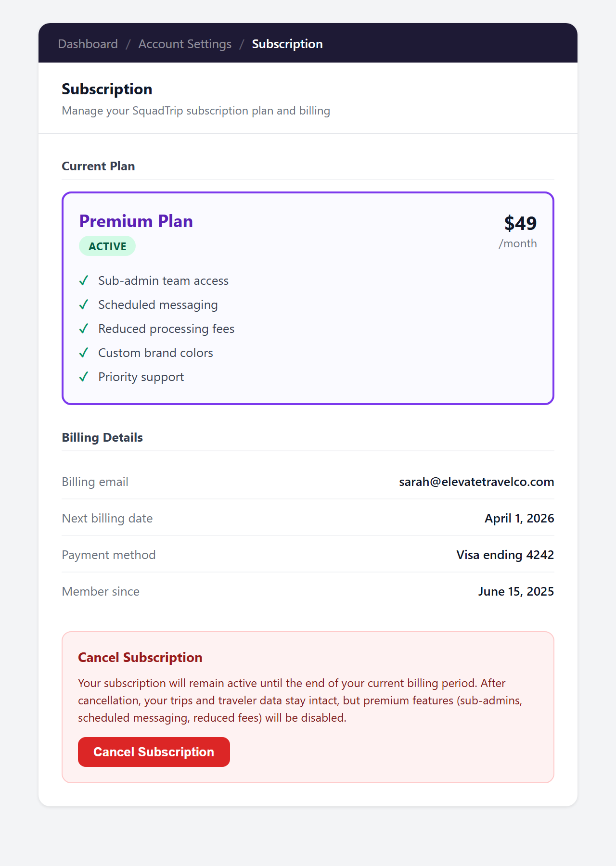
Task: Click the Subscription page main heading
Action: click(x=107, y=89)
